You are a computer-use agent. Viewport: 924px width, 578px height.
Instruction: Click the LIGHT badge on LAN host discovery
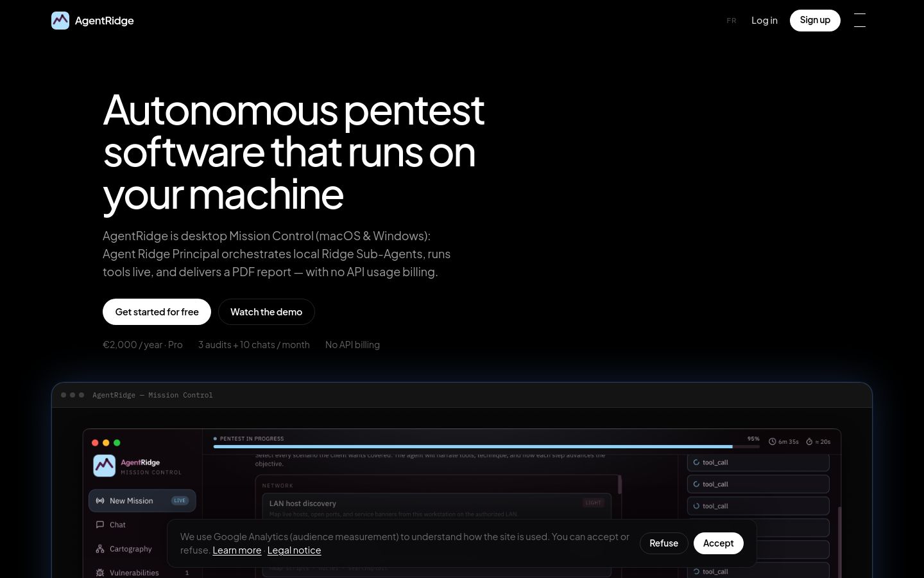tap(594, 503)
